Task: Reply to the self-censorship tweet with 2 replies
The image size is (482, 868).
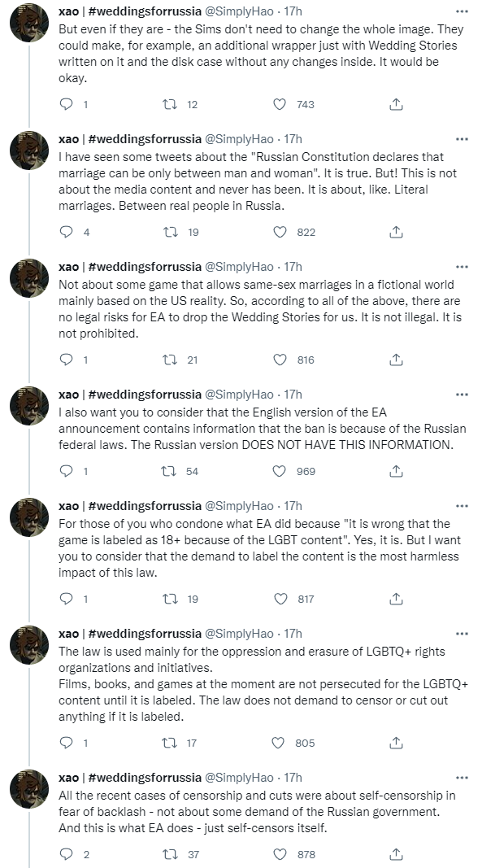Action: 66,854
